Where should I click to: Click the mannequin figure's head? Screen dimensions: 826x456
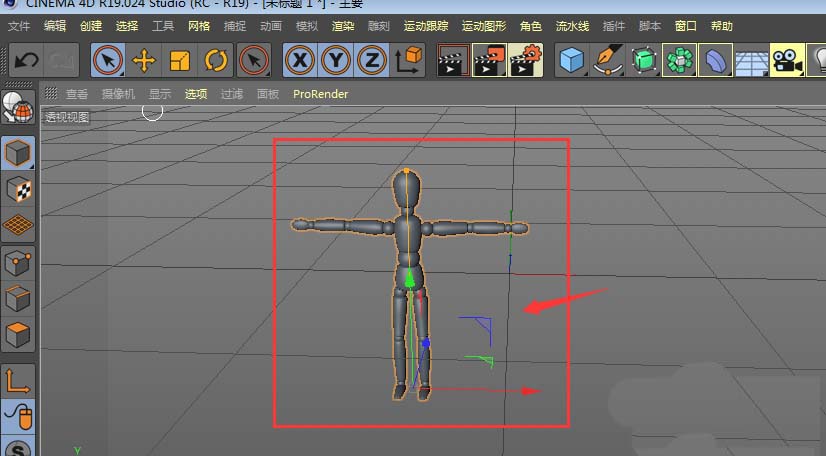[x=406, y=187]
